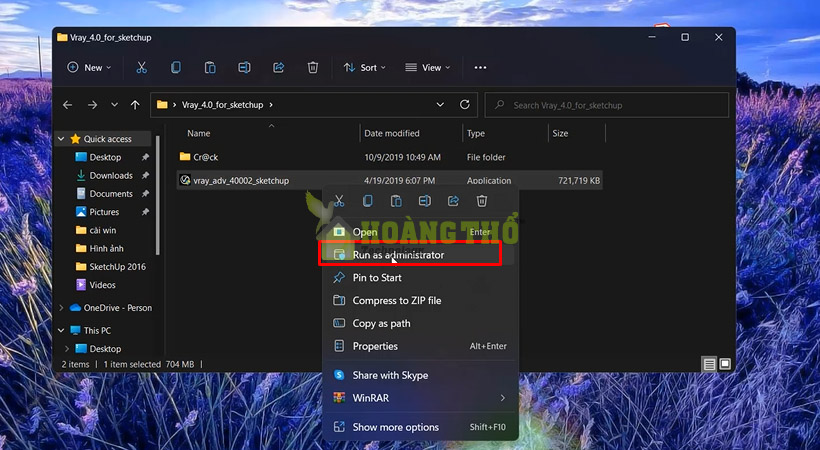Open SketchUp 2016 folder in sidebar
Image resolution: width=820 pixels, height=450 pixels.
(117, 267)
